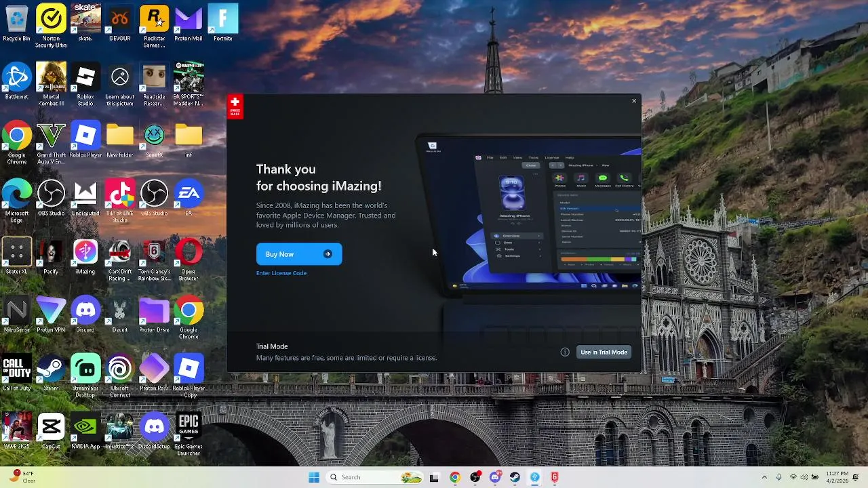Click the microphone tray icon
Image resolution: width=868 pixels, height=488 pixels.
pyautogui.click(x=778, y=477)
